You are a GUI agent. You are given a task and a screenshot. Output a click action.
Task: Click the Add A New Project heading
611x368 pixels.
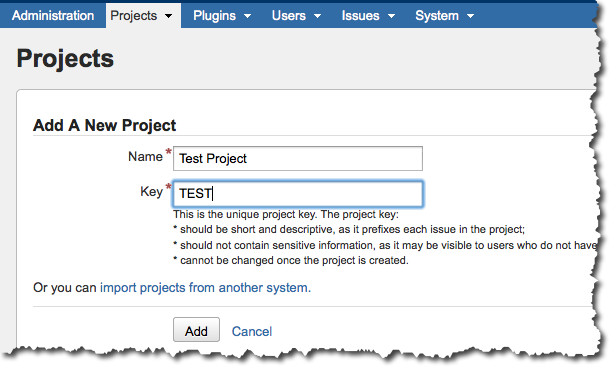pos(104,126)
